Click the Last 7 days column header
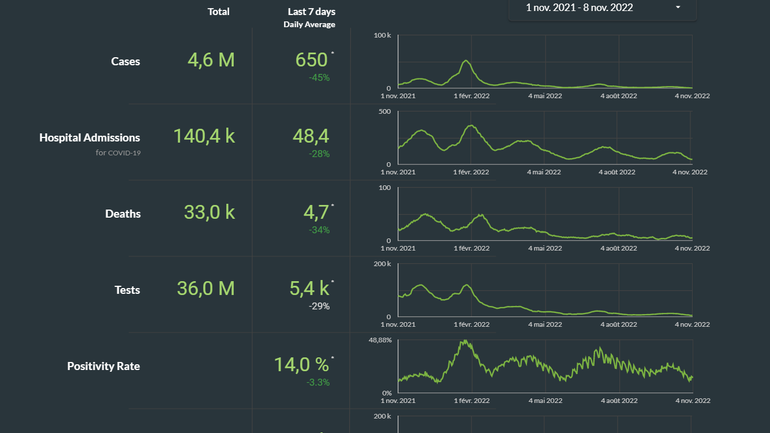The image size is (770, 433). pyautogui.click(x=309, y=12)
